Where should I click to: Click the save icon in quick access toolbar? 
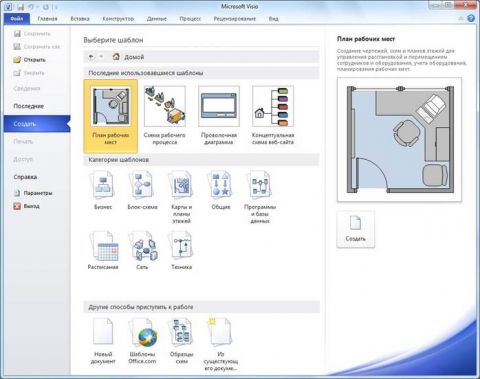(x=21, y=7)
